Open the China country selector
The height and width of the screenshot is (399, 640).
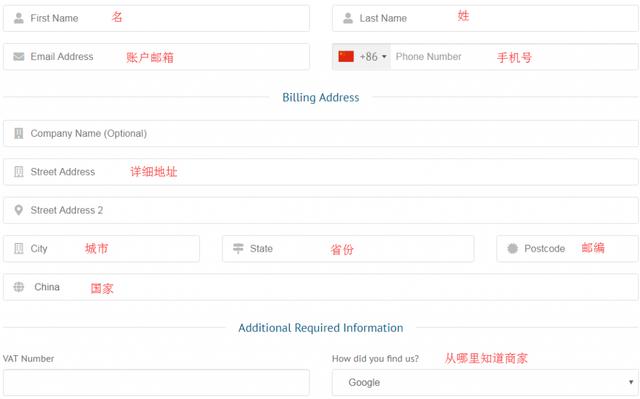(320, 287)
